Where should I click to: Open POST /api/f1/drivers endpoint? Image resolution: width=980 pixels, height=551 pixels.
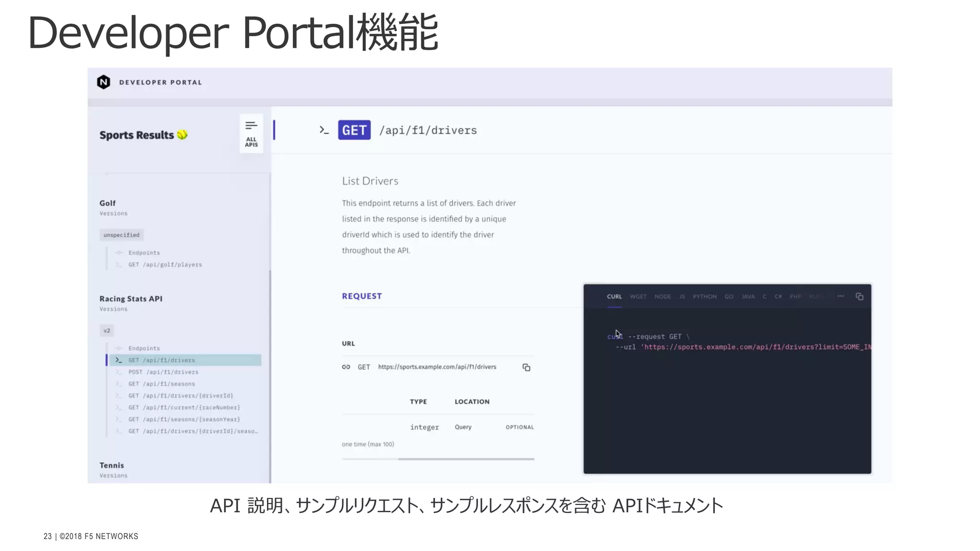163,372
